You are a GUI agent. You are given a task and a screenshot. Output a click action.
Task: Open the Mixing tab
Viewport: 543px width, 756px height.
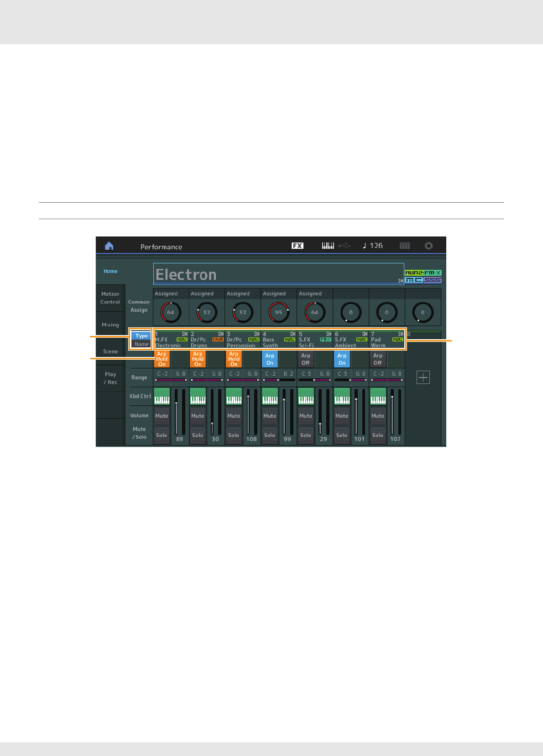tap(110, 325)
